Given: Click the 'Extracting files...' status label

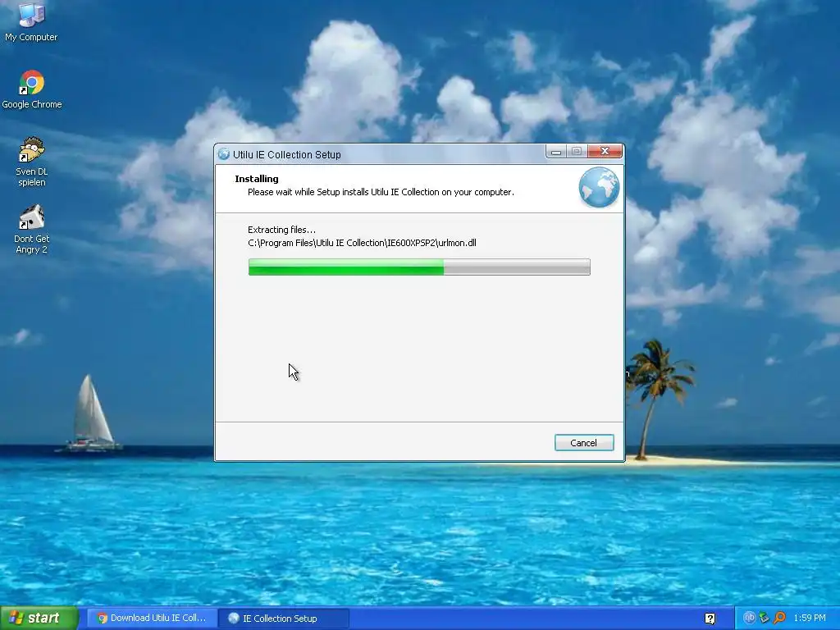Looking at the screenshot, I should 282,230.
